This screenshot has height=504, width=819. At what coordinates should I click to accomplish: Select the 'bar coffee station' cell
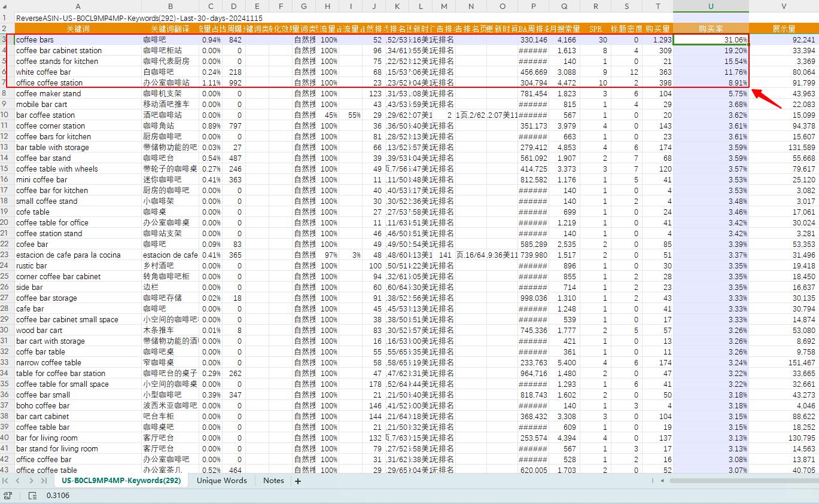tap(78, 115)
